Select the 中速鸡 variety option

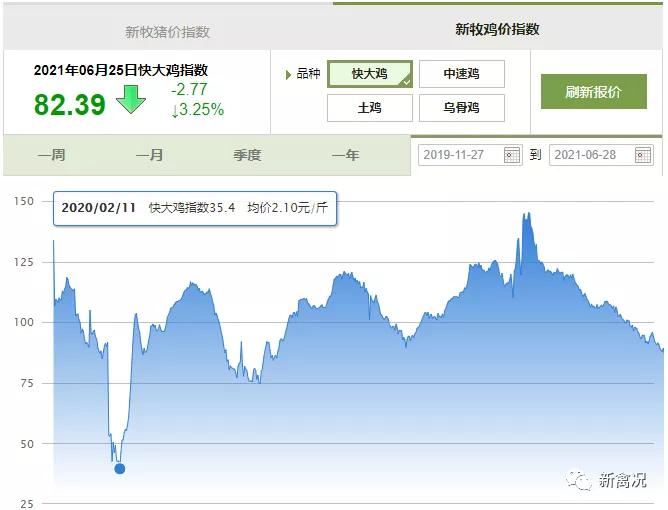(x=462, y=74)
